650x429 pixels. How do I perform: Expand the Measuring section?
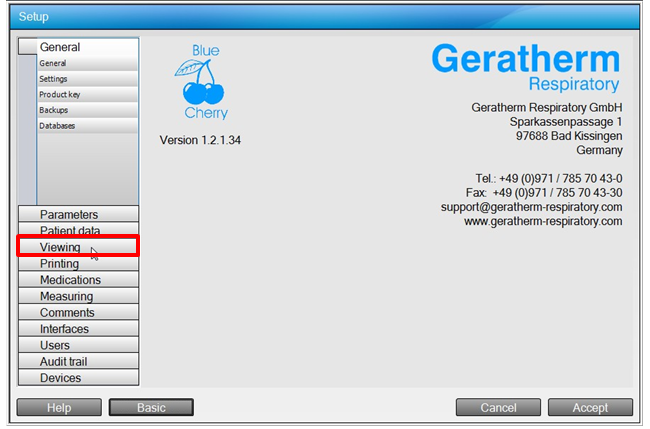78,296
